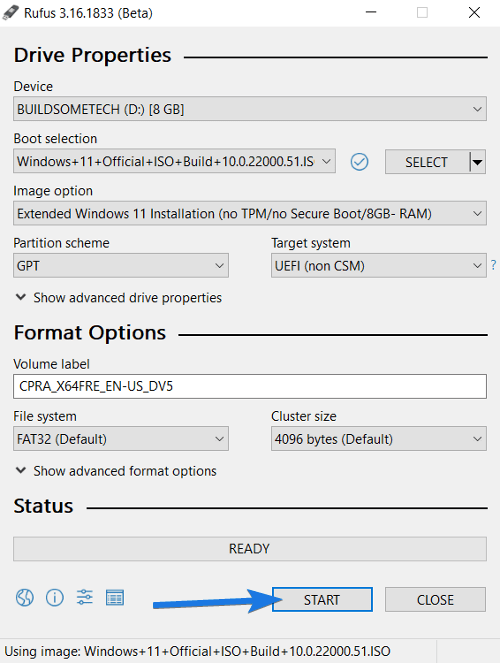Click the Format Options heading

point(90,333)
